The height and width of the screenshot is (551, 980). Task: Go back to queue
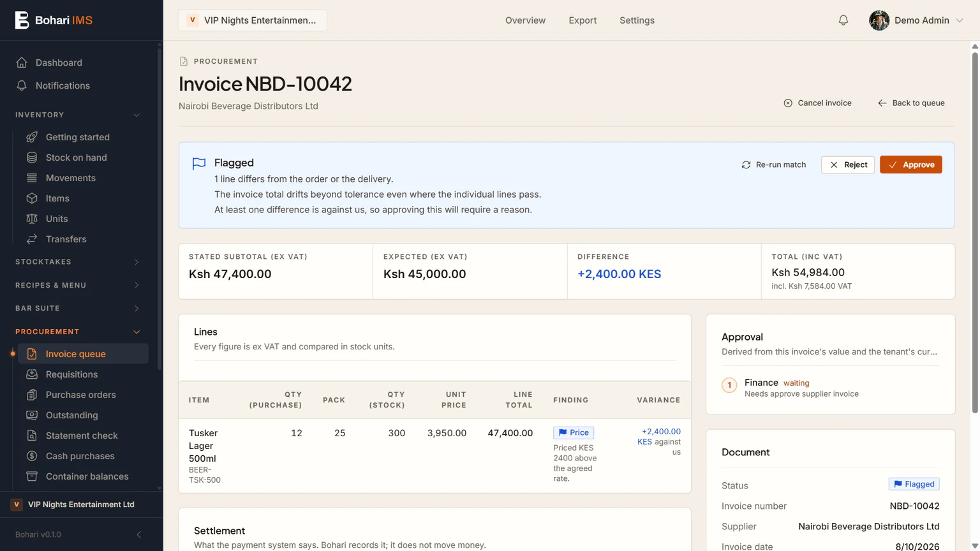pyautogui.click(x=911, y=103)
